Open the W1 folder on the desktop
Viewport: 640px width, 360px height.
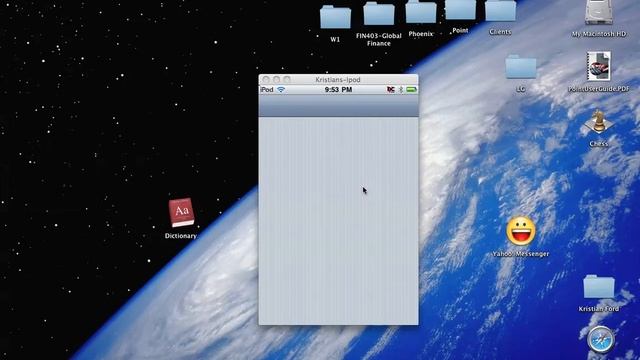[335, 17]
